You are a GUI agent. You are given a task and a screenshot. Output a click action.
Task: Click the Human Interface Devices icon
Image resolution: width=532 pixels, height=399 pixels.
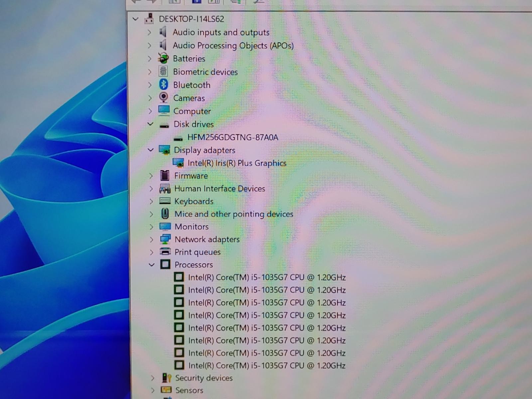point(165,189)
